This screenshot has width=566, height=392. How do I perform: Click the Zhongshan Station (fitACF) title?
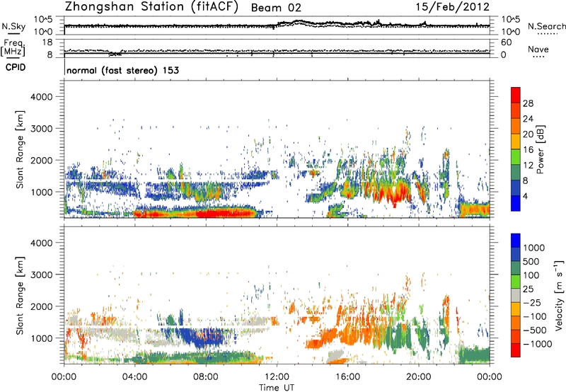pyautogui.click(x=151, y=7)
